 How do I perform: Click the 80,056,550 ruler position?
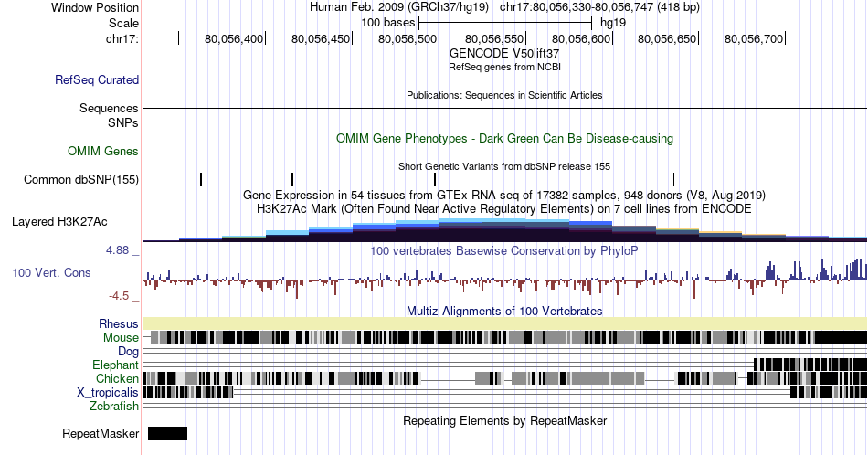tap(494, 38)
